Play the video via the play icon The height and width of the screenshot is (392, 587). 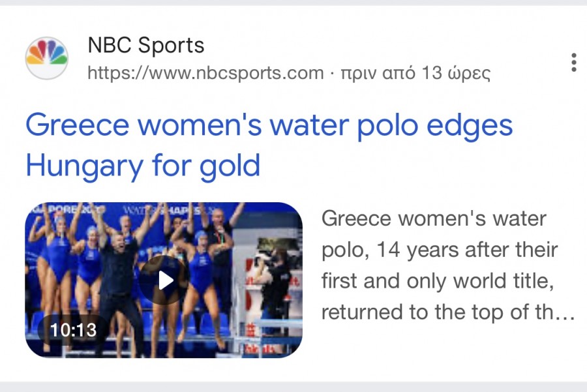(164, 280)
